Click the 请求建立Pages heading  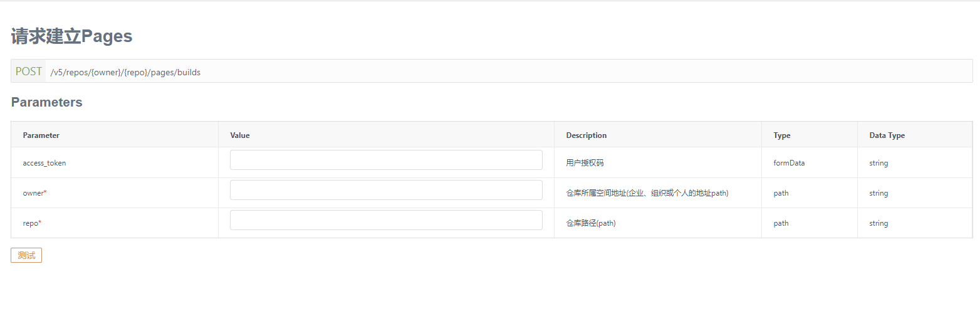click(x=71, y=36)
